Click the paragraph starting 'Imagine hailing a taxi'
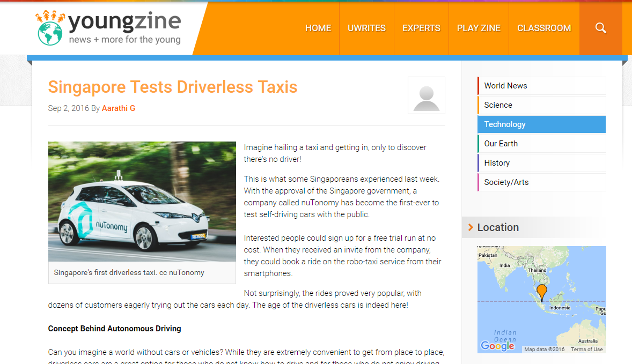Screen dimensions: 632x364 [335, 153]
